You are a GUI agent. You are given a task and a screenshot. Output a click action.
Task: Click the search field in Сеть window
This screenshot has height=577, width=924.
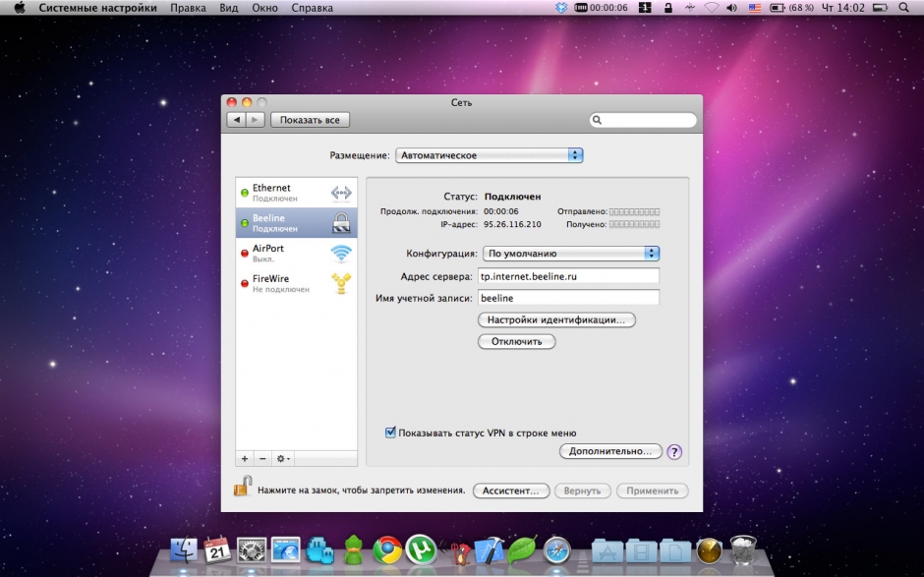click(643, 120)
